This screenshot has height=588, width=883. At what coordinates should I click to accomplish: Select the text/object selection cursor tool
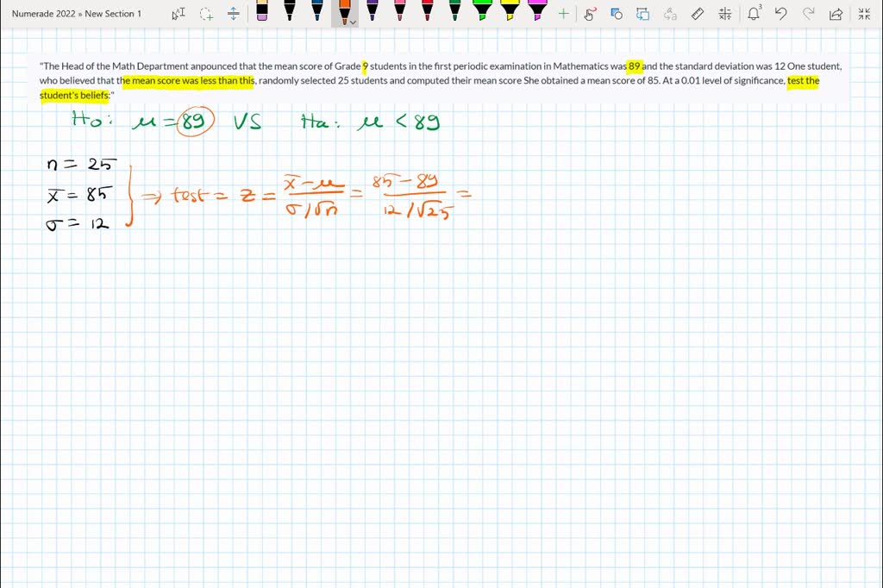pos(178,14)
